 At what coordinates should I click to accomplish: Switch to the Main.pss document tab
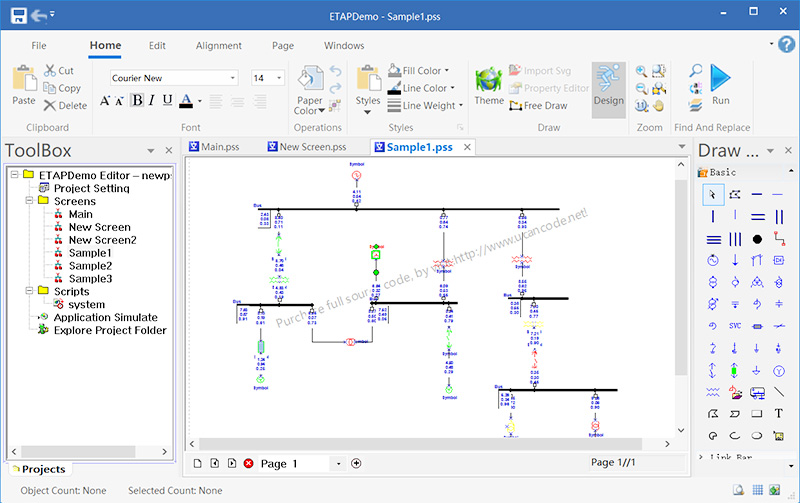[x=214, y=147]
